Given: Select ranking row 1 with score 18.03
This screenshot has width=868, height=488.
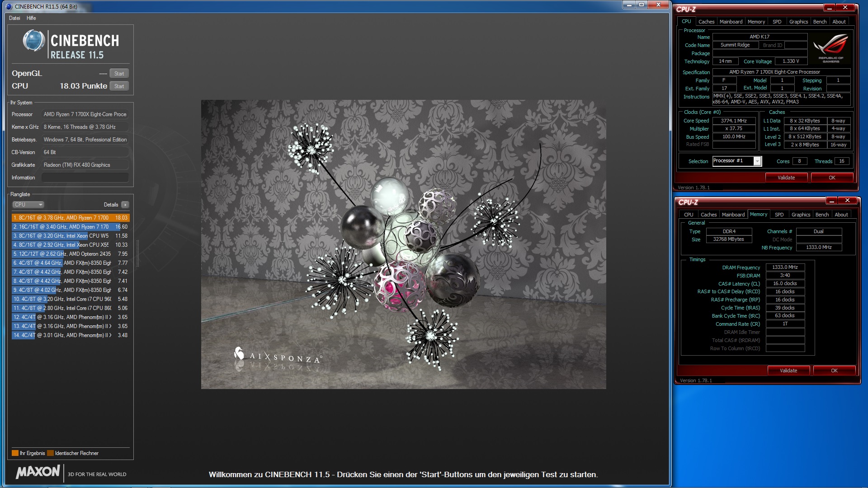Looking at the screenshot, I should point(71,218).
